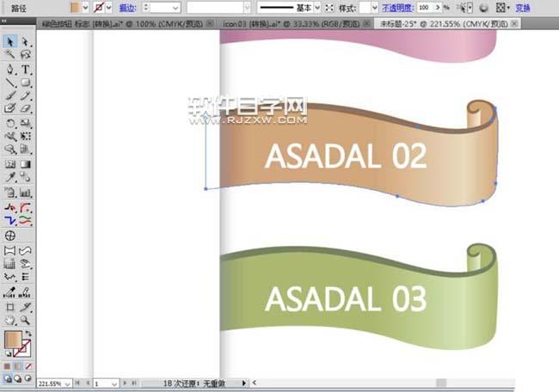Select the blue zigzag plugin tool
The height and width of the screenshot is (392, 559).
point(10,221)
